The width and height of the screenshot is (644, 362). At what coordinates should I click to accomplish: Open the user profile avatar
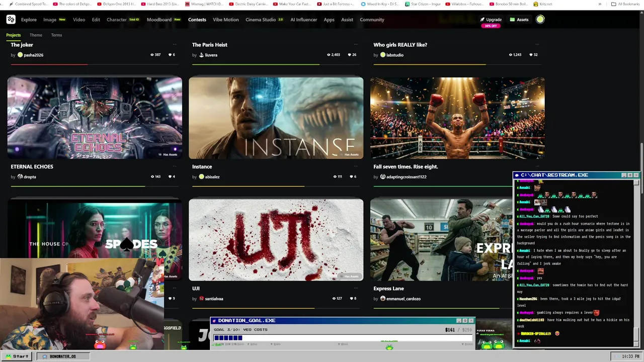coord(540,20)
